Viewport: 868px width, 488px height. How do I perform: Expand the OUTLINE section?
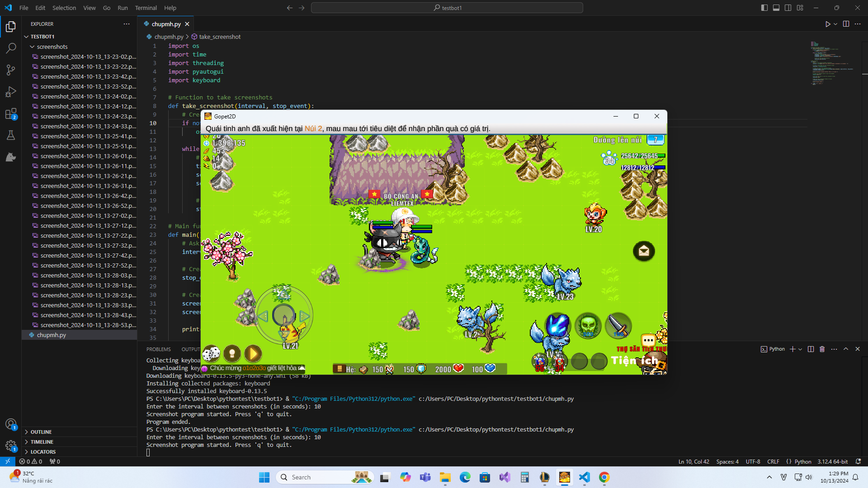pyautogui.click(x=41, y=432)
